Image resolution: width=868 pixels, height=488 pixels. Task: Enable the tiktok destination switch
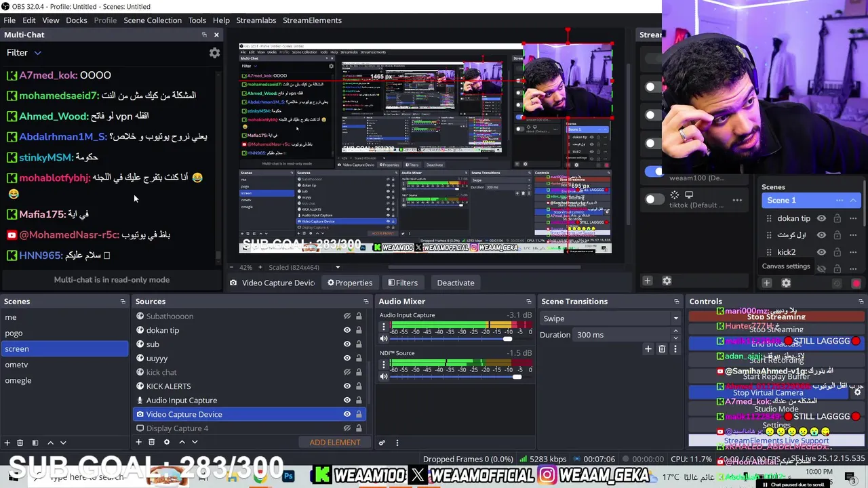[653, 199]
